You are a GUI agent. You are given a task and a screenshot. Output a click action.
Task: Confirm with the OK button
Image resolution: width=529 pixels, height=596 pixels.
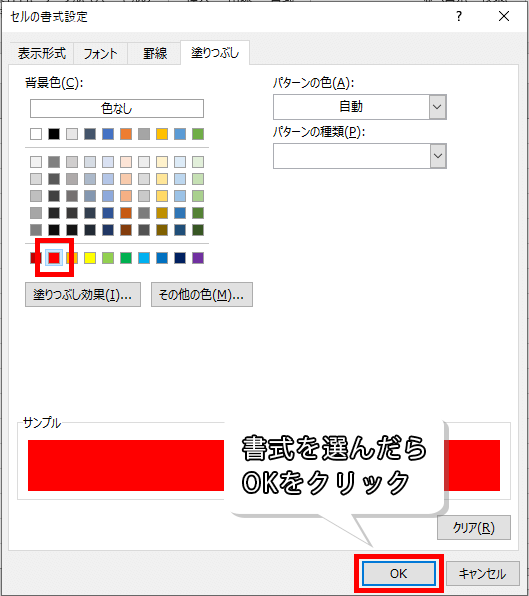click(x=399, y=574)
